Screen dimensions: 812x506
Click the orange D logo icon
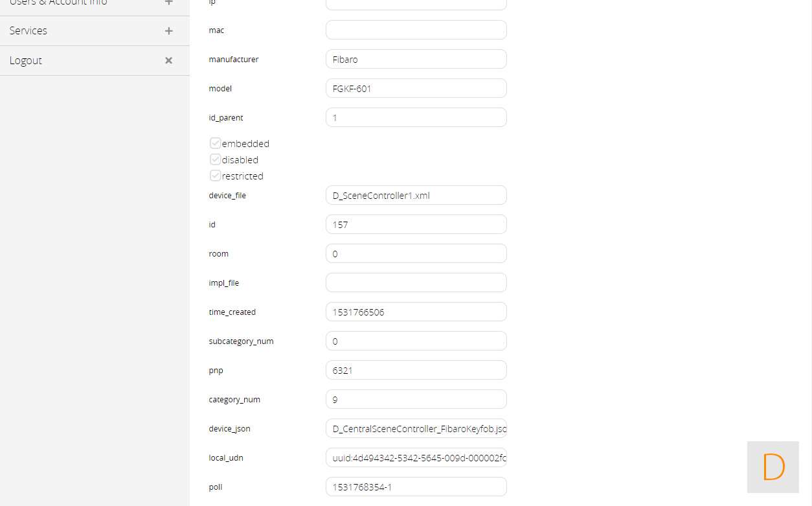click(x=773, y=467)
